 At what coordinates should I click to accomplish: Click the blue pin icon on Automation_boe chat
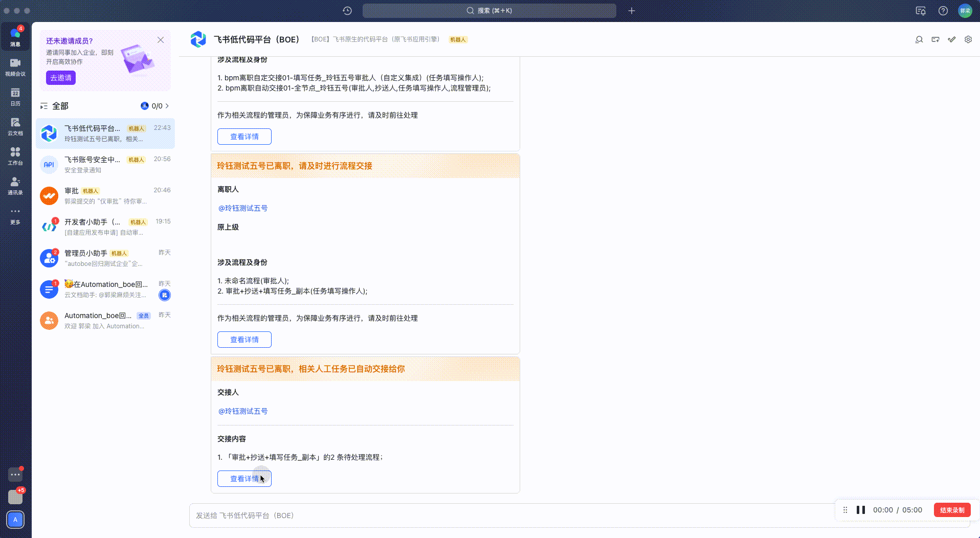pos(165,295)
